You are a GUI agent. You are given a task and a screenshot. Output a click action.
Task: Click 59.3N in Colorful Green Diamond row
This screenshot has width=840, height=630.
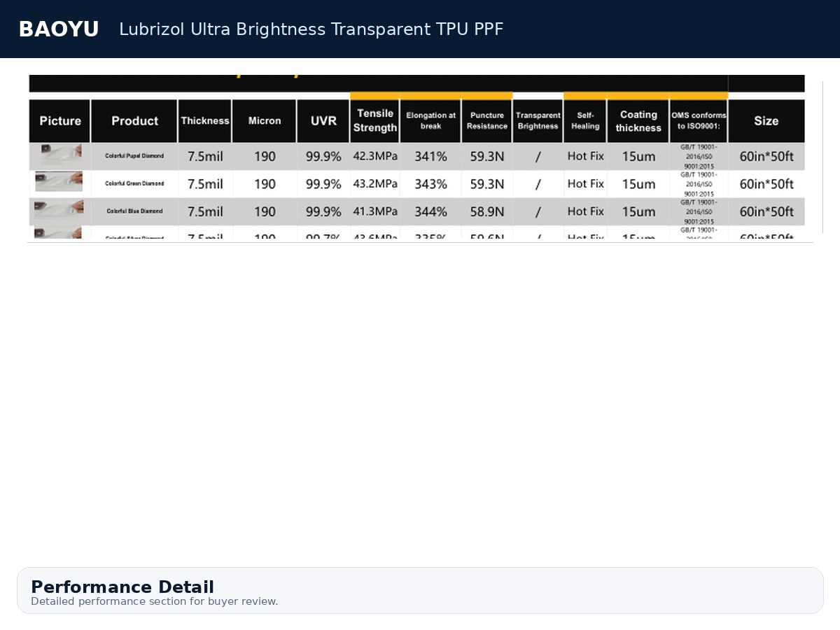[x=487, y=184]
